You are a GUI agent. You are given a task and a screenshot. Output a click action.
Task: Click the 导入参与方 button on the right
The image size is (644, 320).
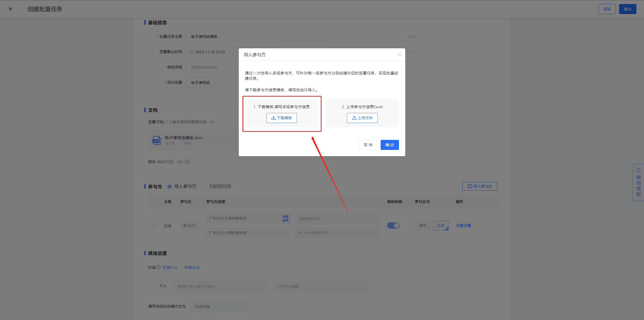point(480,186)
